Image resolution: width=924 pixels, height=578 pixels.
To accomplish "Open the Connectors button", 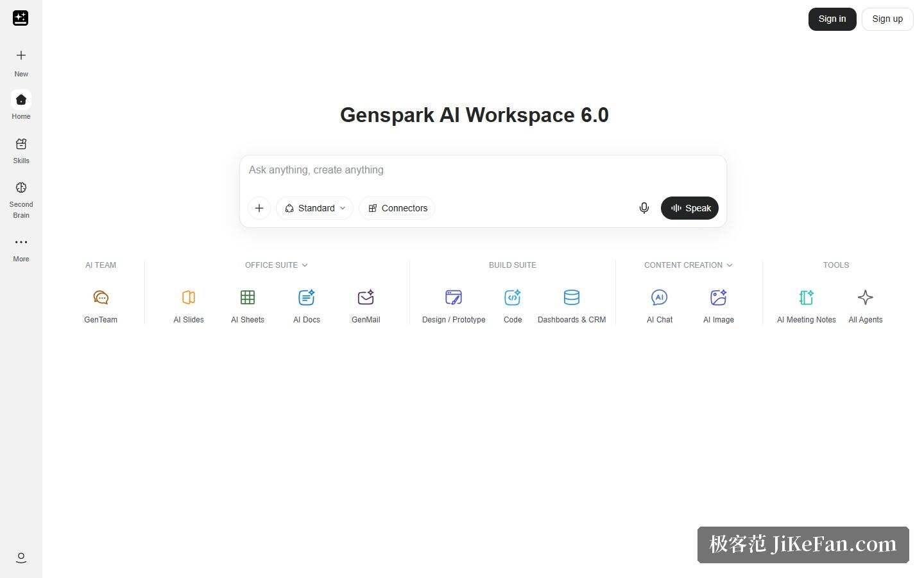I will point(397,208).
